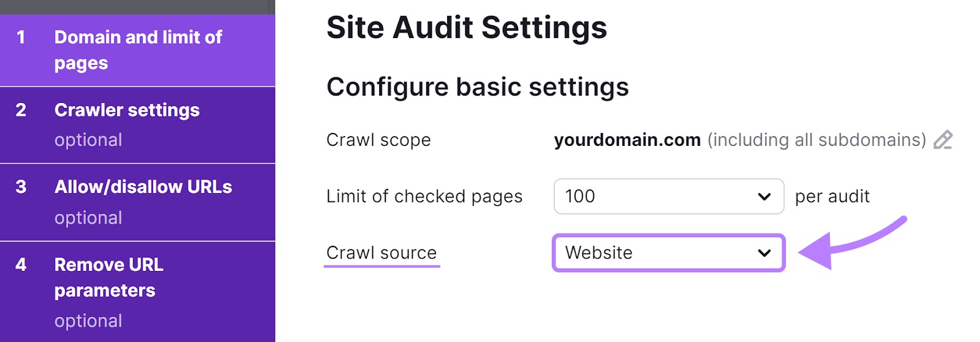The image size is (980, 342).
Task: Click the Crawl scope label
Action: [379, 140]
